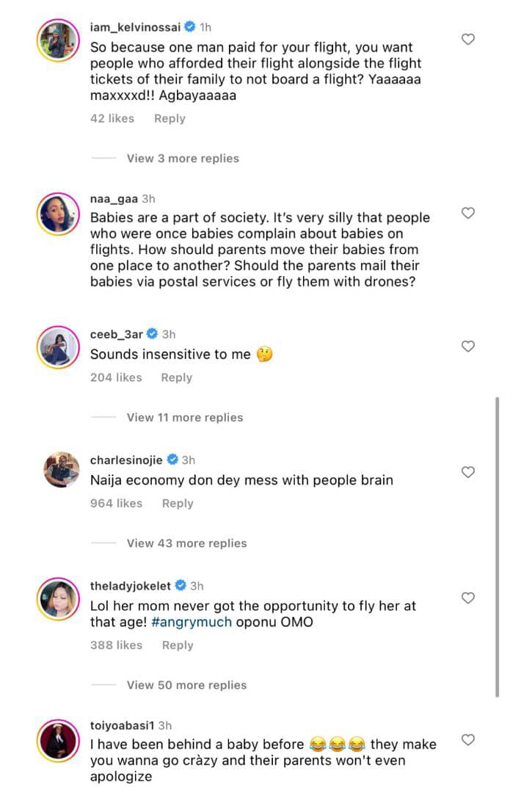Like theladyjokelet's comment
532x793 pixels.
(467, 598)
